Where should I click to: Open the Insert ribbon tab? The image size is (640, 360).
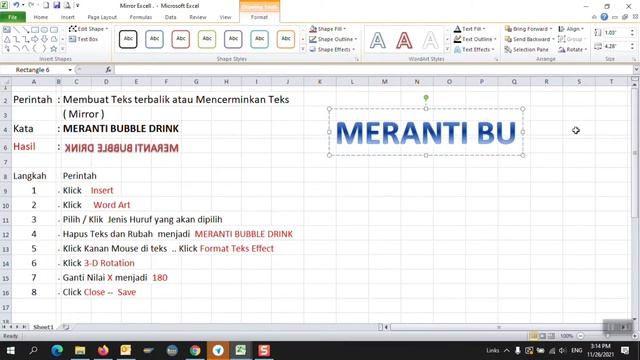[67, 17]
